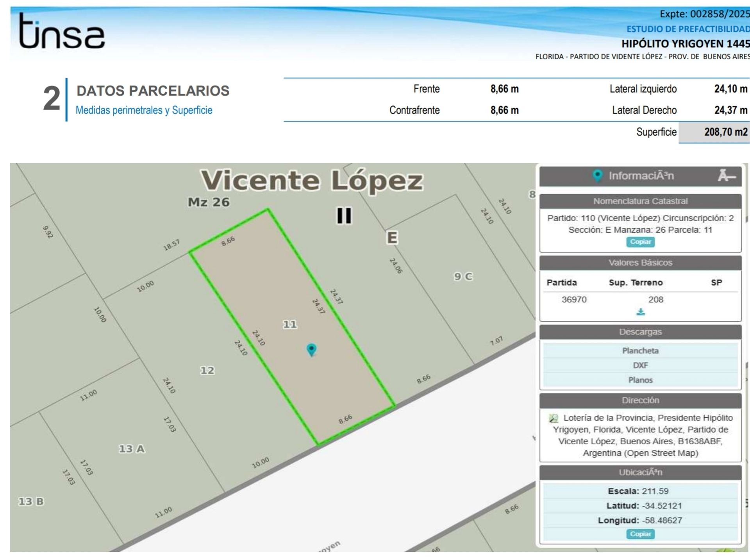
Task: Select parcel 12 on the map
Action: [207, 370]
